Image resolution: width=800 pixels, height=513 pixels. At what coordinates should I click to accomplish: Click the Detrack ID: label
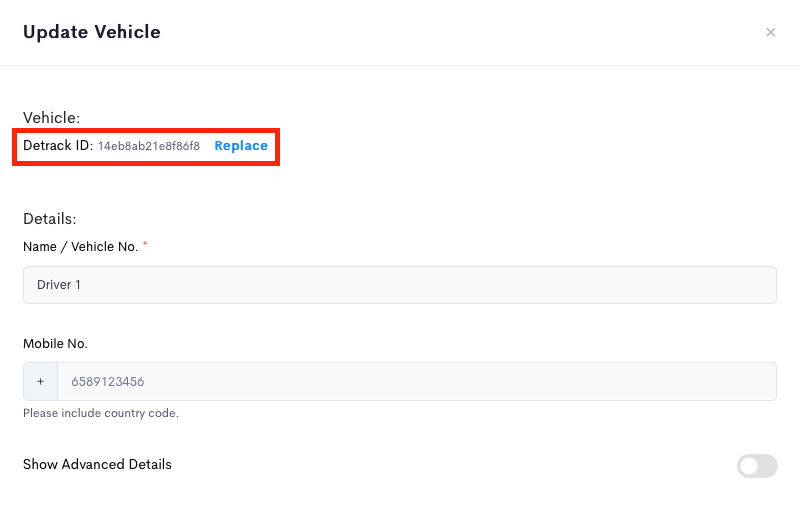click(x=58, y=146)
